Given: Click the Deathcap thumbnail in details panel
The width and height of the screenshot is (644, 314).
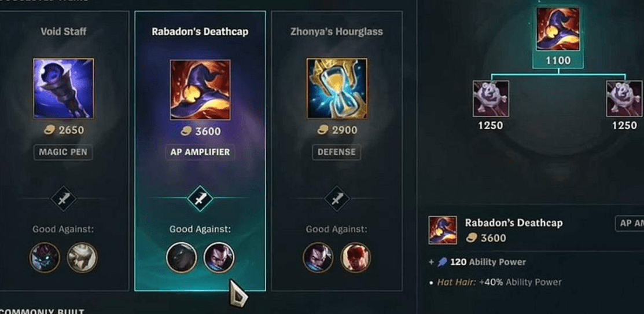Looking at the screenshot, I should pos(443,230).
